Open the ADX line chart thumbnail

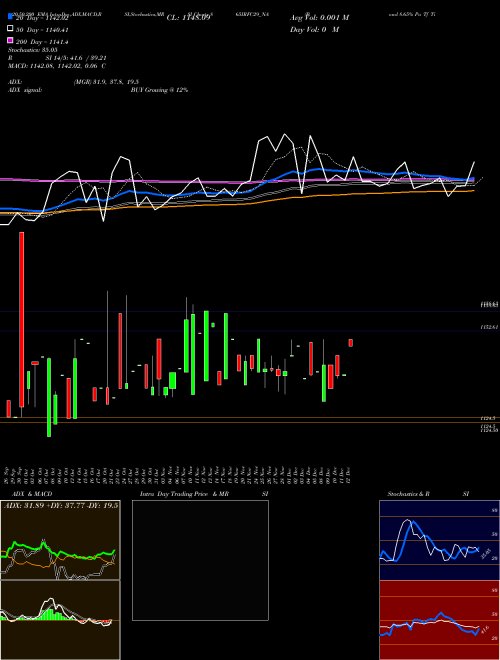tap(60, 540)
